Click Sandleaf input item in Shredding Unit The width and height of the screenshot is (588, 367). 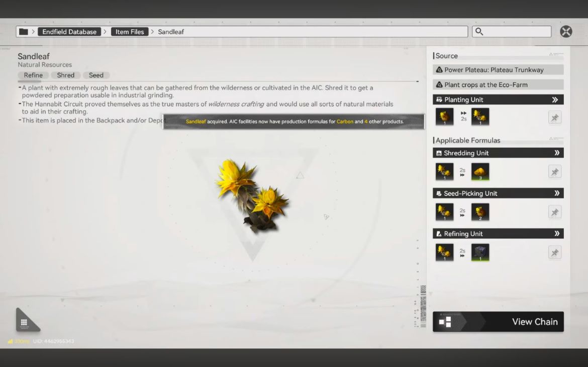[x=444, y=172]
